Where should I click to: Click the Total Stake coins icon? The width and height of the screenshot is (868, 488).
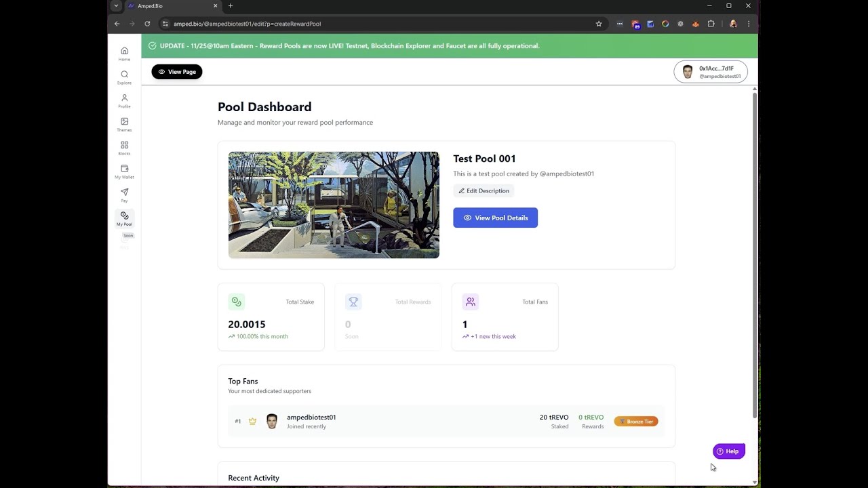[x=236, y=302]
